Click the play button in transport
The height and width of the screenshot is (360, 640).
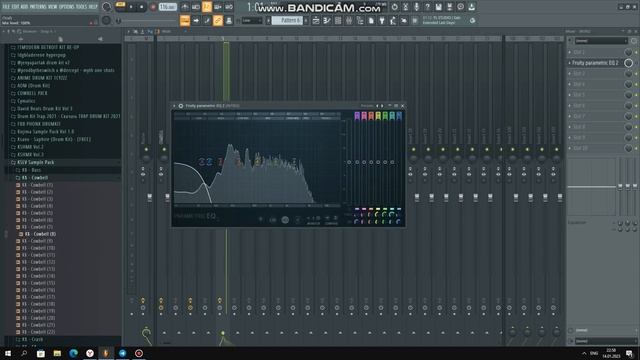pos(131,7)
